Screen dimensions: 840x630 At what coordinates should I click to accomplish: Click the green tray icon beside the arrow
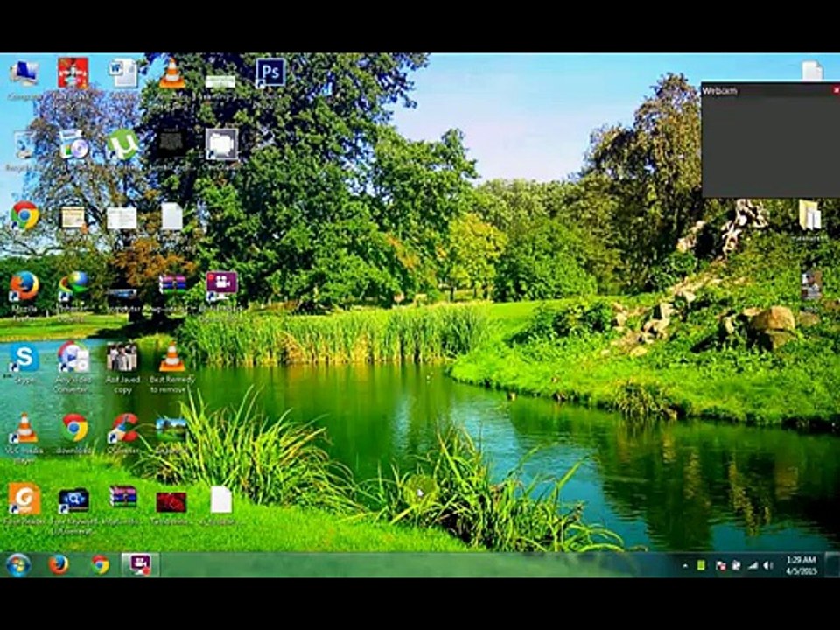point(701,565)
